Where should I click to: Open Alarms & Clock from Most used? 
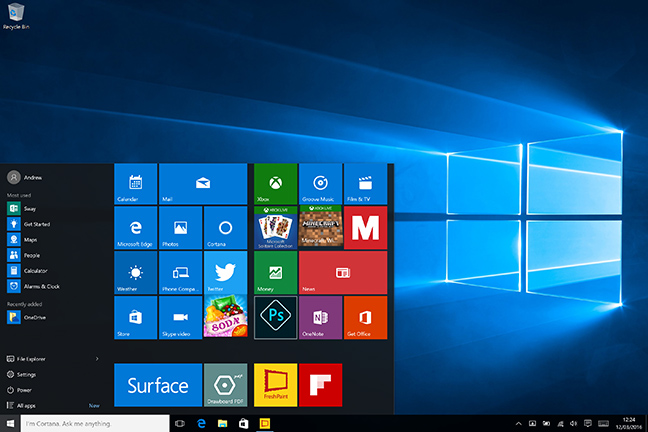(33, 286)
